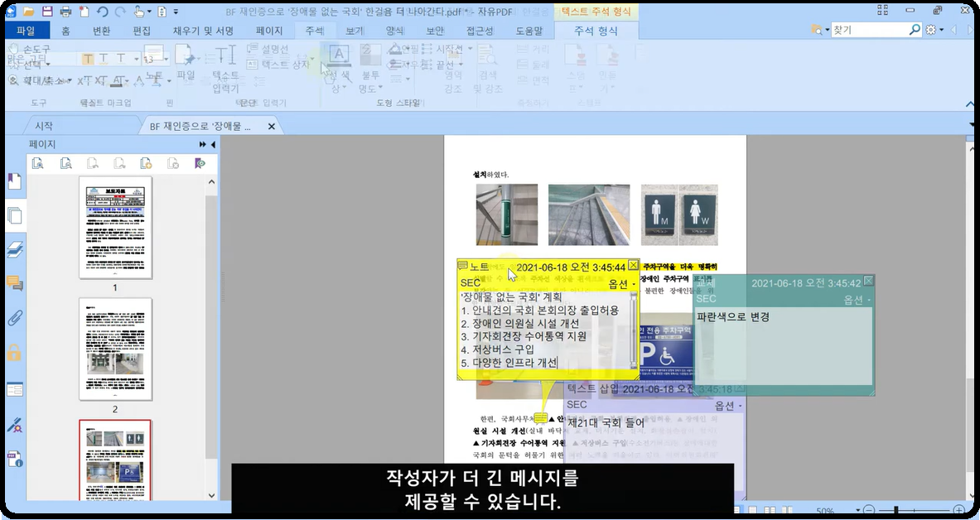Open the bookmarks panel in the sidebar

(15, 181)
